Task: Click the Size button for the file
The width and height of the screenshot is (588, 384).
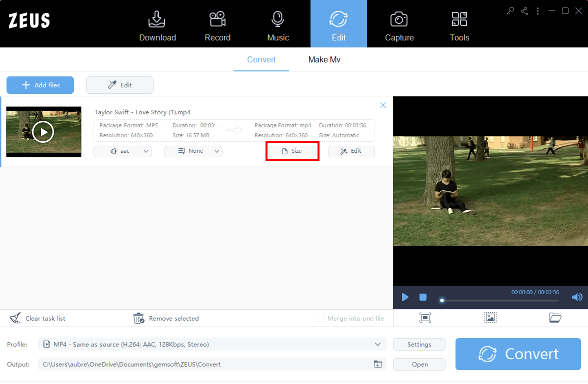Action: tap(292, 151)
